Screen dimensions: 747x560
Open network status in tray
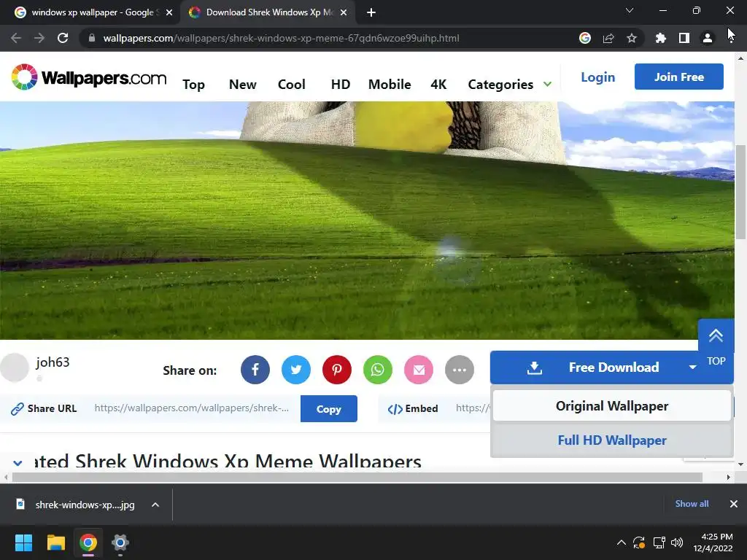[x=659, y=542]
